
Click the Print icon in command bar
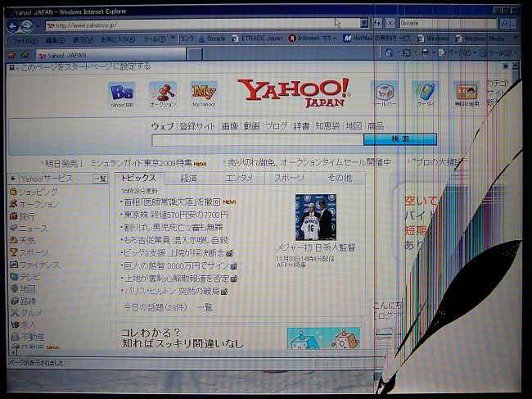425,52
